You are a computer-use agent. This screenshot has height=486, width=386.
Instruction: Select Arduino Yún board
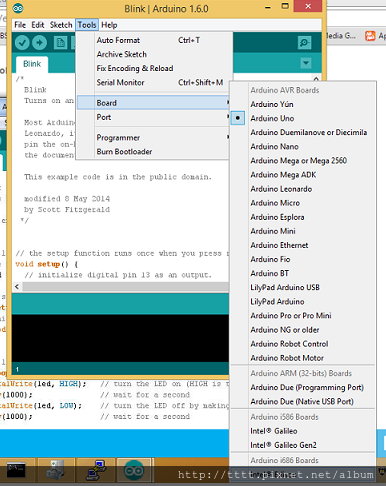point(303,104)
